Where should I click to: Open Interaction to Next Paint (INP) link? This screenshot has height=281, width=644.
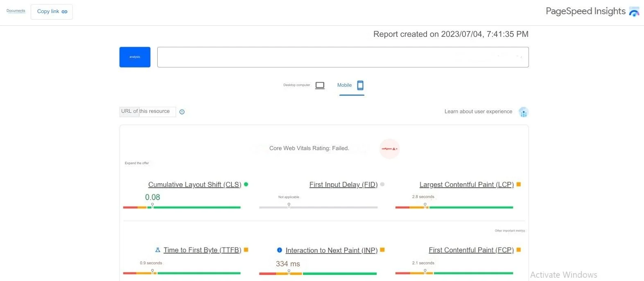point(332,250)
